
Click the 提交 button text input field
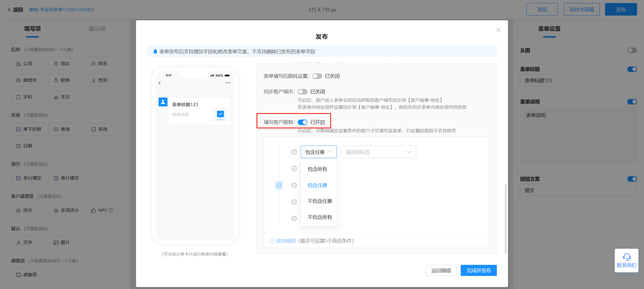tap(578, 190)
